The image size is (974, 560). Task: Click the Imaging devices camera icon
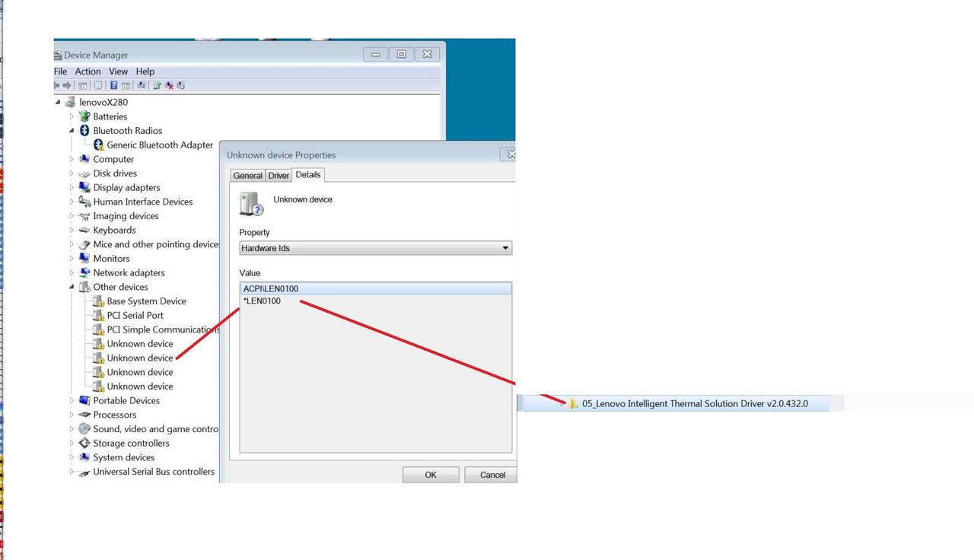pyautogui.click(x=84, y=216)
